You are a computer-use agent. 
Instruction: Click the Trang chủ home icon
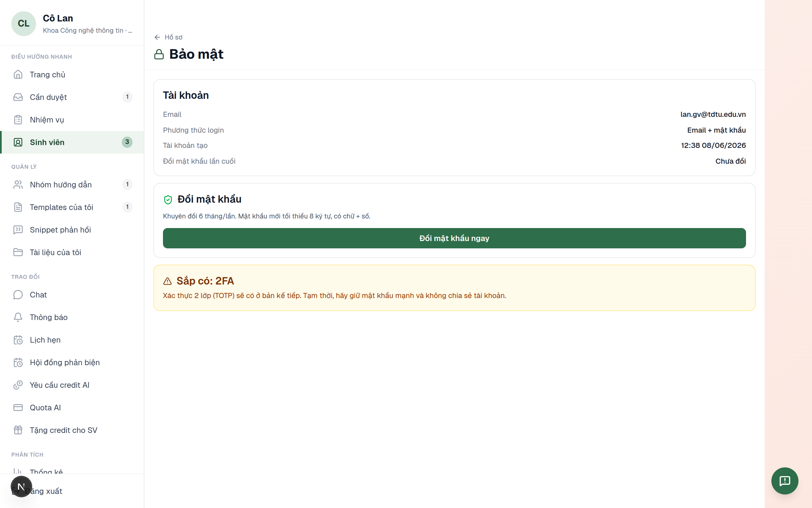(18, 75)
